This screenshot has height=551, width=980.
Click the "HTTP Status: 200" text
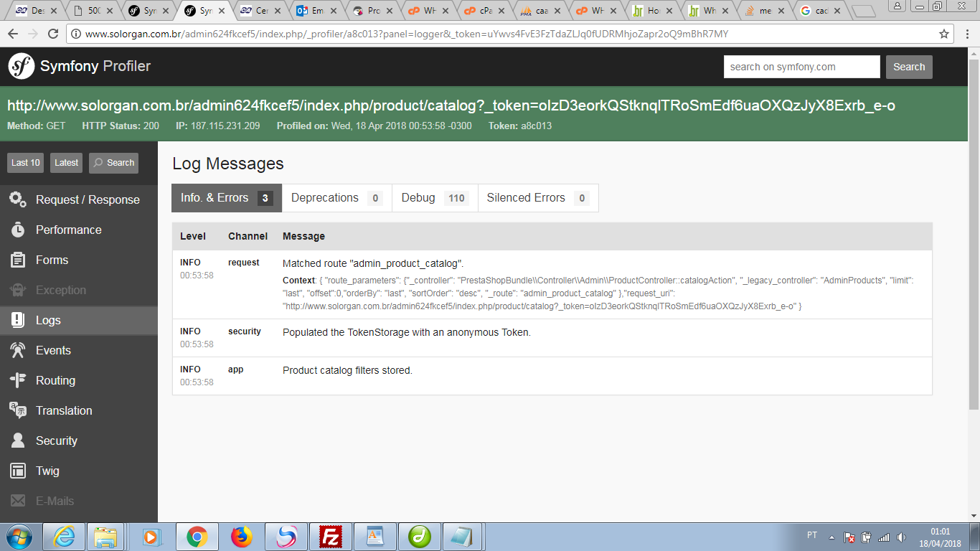coord(121,126)
